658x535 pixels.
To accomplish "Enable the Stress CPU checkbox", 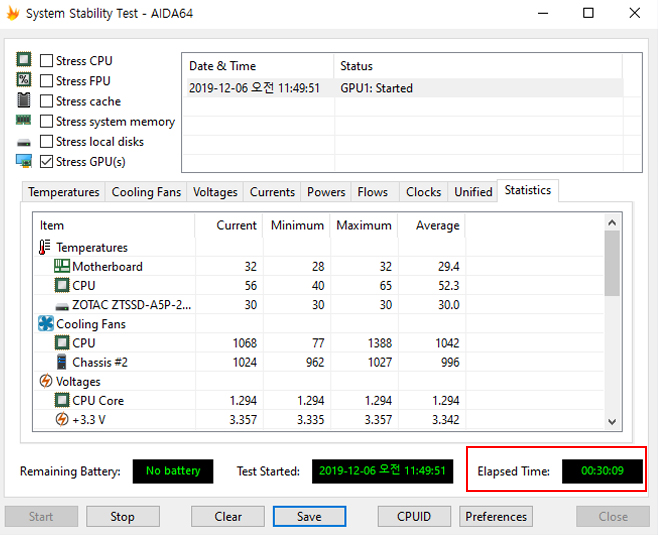I will coord(46,60).
